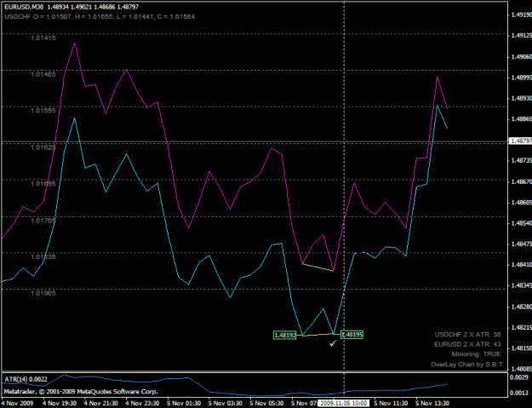Click 1.48865 on the right price axis
532x408 pixels.
[x=522, y=119]
